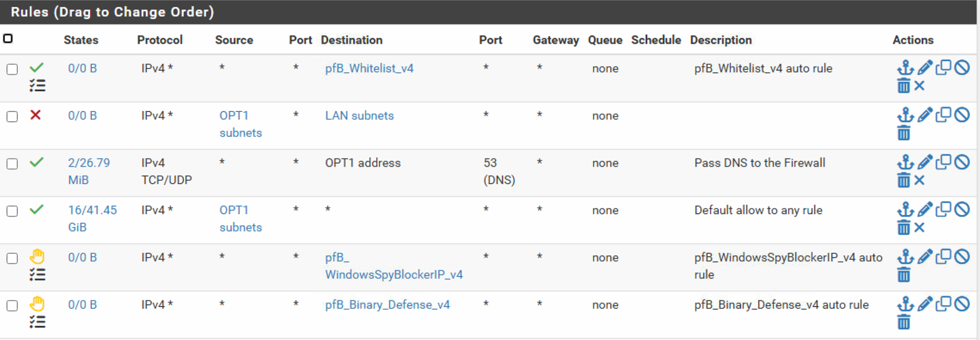This screenshot has width=980, height=340.
Task: Open the LAN subnets destination link
Action: coord(359,116)
